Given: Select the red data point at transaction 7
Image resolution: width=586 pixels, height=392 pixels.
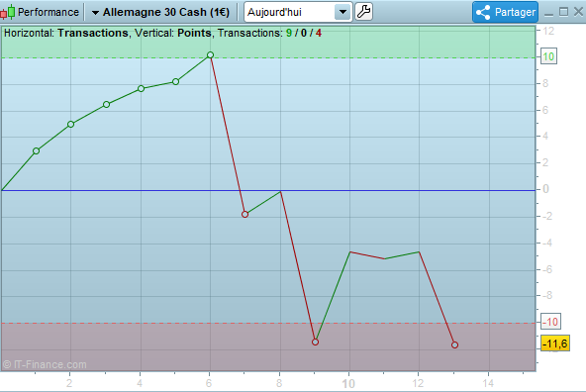Looking at the screenshot, I should pyautogui.click(x=244, y=214).
